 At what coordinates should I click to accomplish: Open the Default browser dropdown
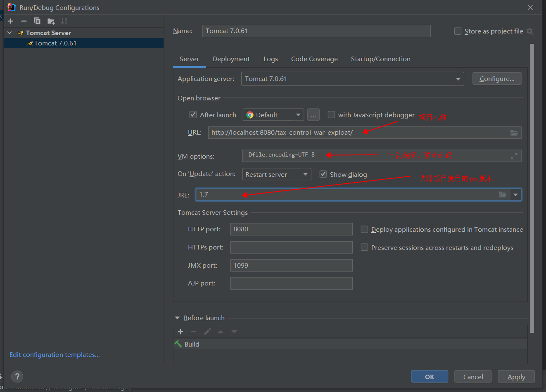(273, 115)
